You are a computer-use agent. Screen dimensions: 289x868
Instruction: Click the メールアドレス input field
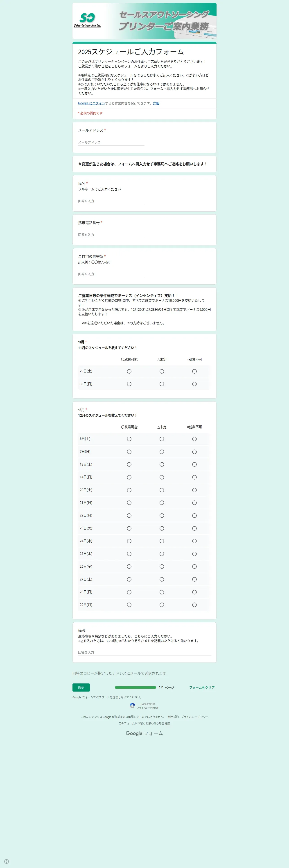point(111,142)
